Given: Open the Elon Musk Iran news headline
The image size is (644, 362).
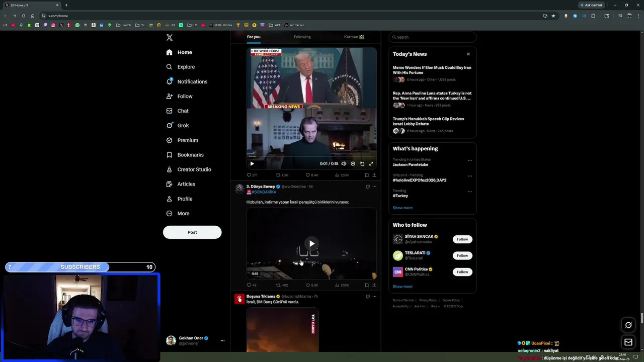Looking at the screenshot, I should [x=432, y=70].
